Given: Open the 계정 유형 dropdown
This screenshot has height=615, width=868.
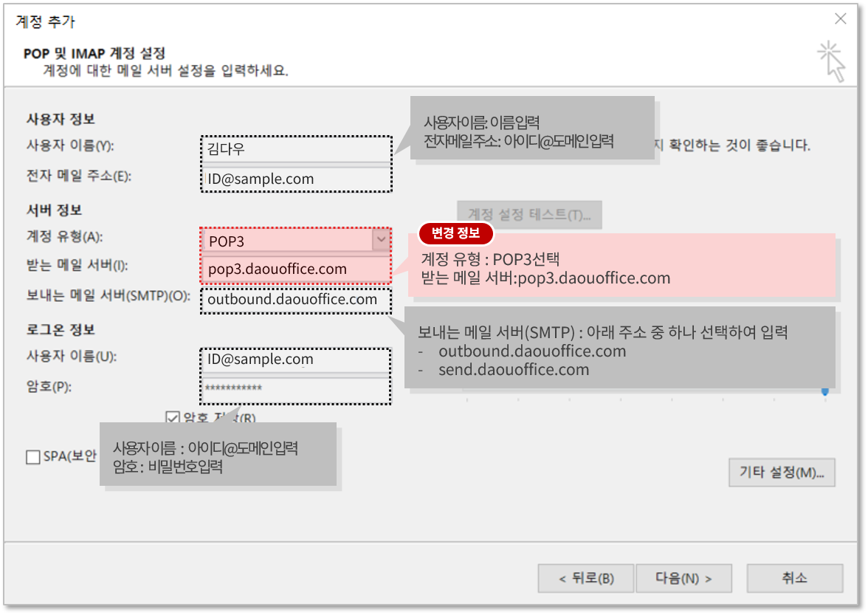Looking at the screenshot, I should [380, 240].
